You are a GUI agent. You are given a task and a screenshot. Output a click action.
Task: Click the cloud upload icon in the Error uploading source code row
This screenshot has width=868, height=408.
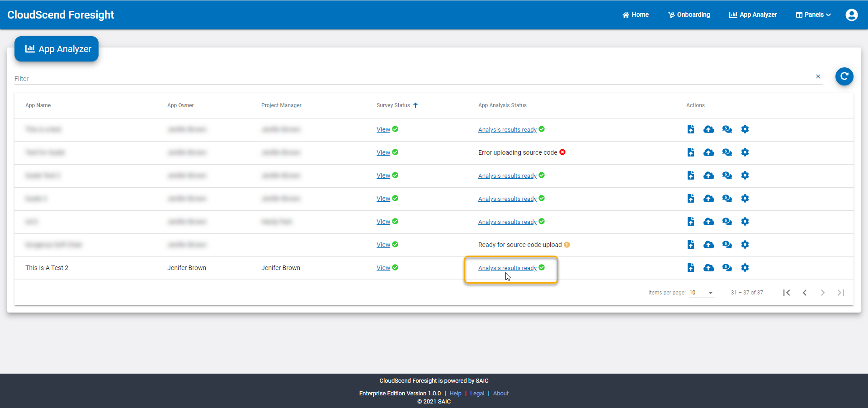click(709, 152)
